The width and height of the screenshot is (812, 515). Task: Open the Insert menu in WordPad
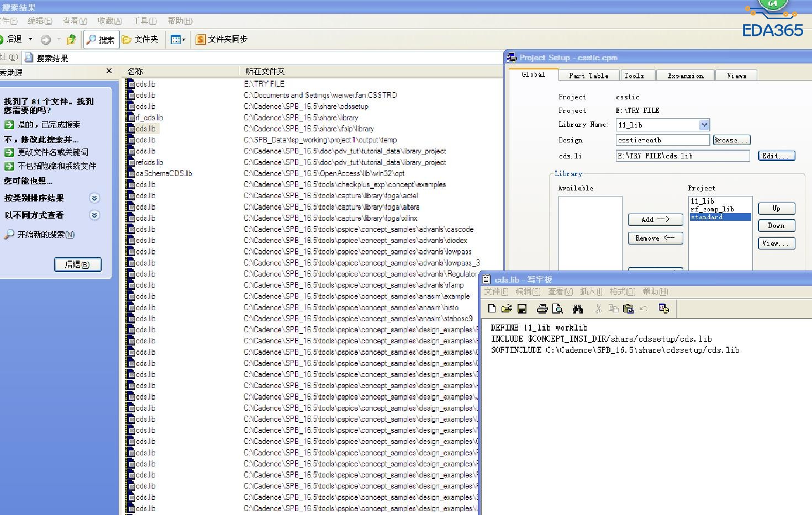(x=590, y=291)
